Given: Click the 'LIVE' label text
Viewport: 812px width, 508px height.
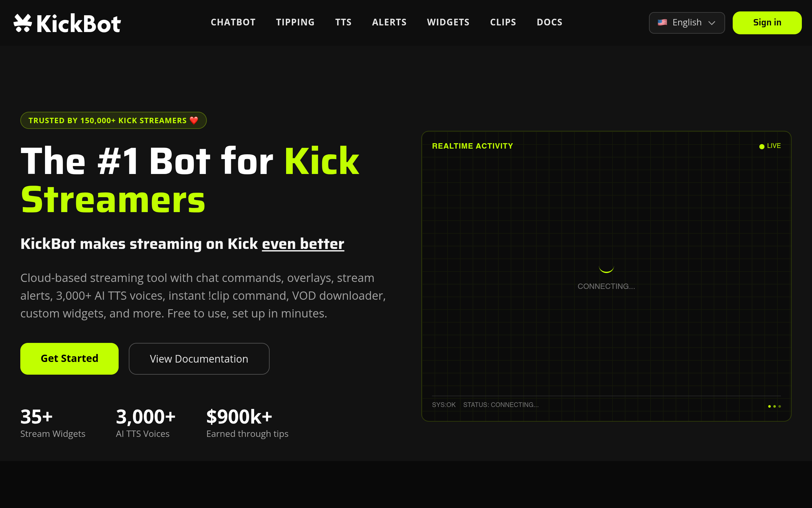Looking at the screenshot, I should (x=774, y=146).
